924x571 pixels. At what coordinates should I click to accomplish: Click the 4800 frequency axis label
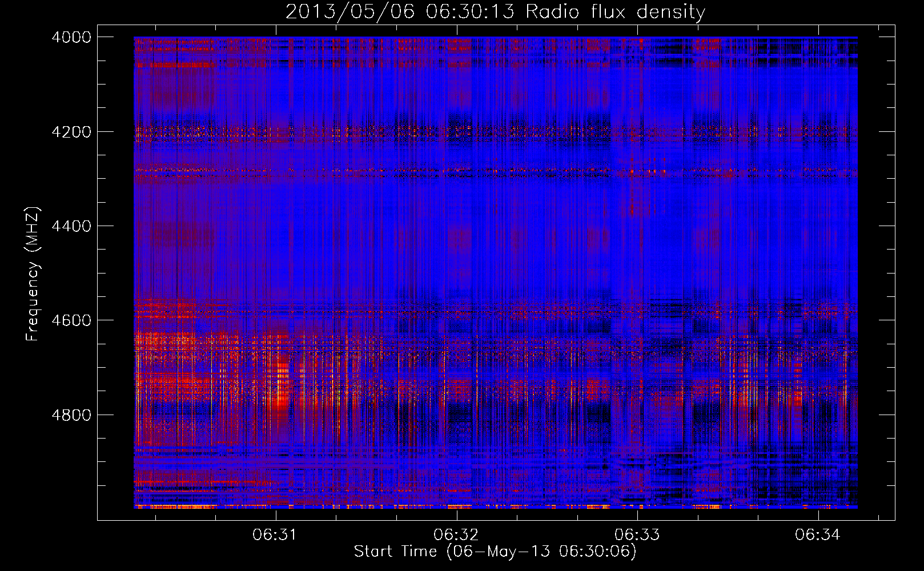tap(71, 415)
